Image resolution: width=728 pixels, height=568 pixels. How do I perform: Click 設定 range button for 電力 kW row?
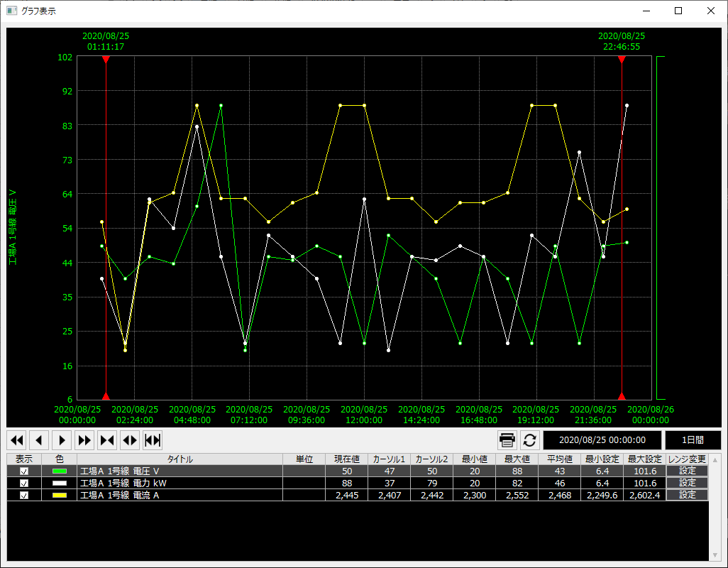(x=687, y=484)
